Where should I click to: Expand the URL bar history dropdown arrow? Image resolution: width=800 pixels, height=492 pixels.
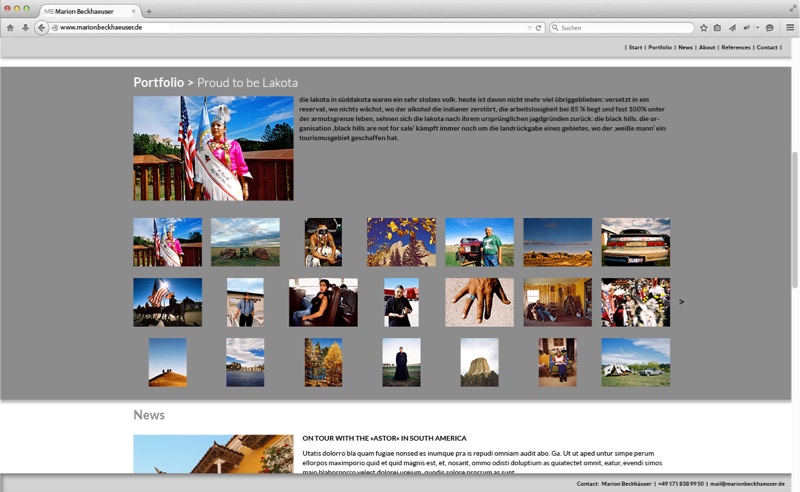click(529, 28)
